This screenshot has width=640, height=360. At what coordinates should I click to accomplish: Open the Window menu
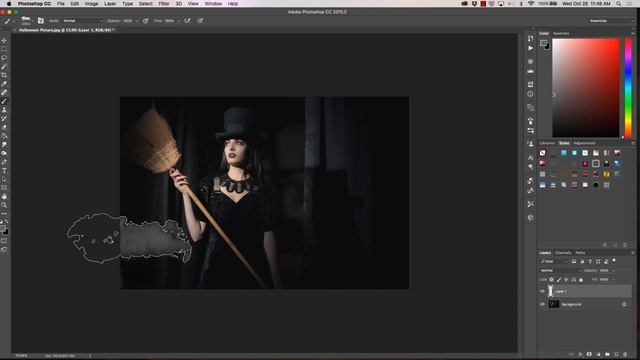click(213, 4)
